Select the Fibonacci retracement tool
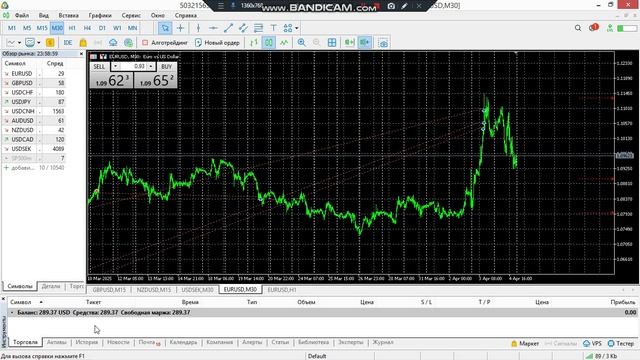 pos(258,28)
